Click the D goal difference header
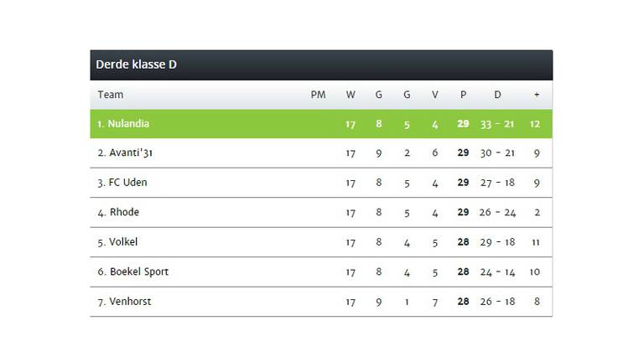The height and width of the screenshot is (362, 644). [497, 95]
